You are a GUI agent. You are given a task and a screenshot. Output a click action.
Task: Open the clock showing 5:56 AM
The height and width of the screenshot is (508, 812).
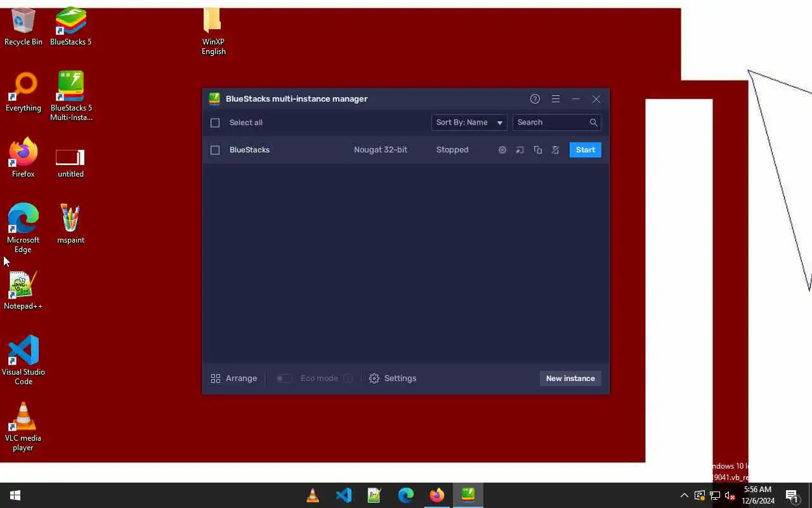coord(758,495)
